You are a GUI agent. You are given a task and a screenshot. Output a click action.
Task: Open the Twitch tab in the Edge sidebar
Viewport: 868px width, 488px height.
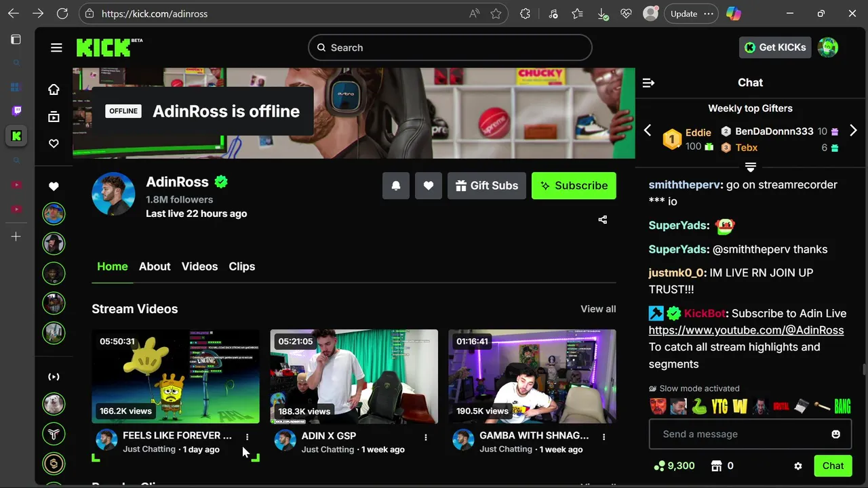pos(16,110)
